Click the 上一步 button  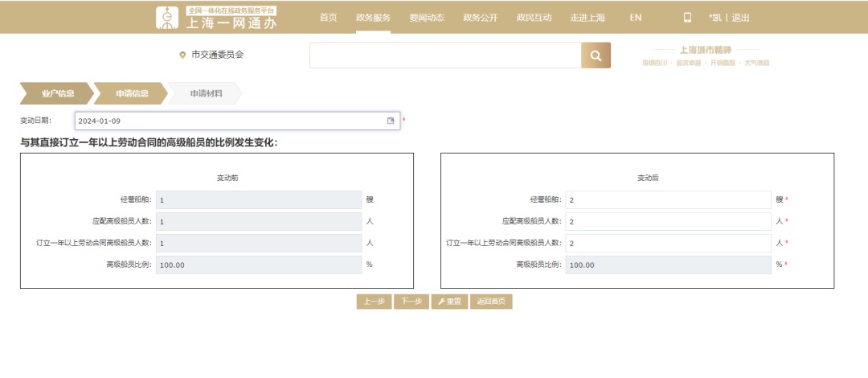point(374,302)
